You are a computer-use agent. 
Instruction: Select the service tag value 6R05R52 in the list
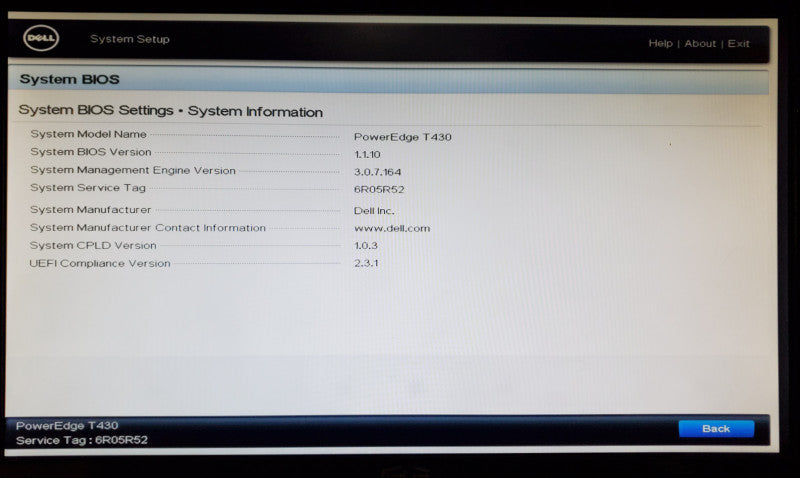tap(379, 189)
